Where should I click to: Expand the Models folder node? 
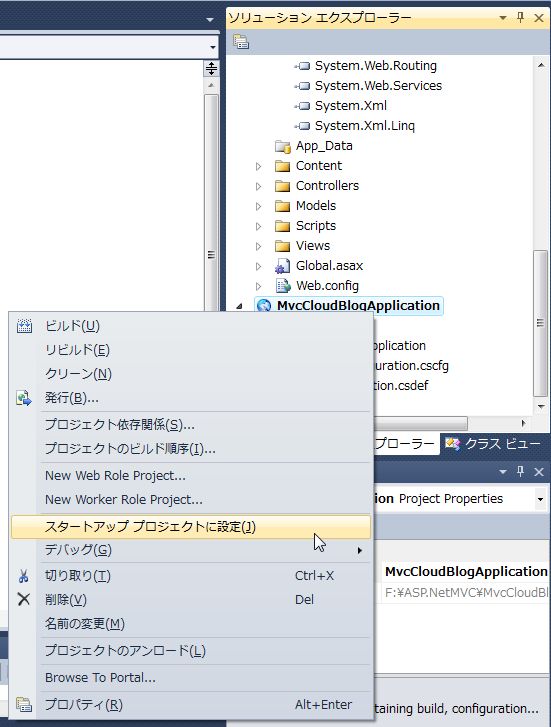coord(259,206)
